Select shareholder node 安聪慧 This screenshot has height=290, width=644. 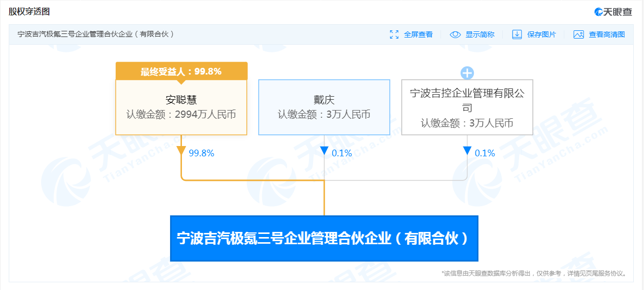tap(181, 107)
